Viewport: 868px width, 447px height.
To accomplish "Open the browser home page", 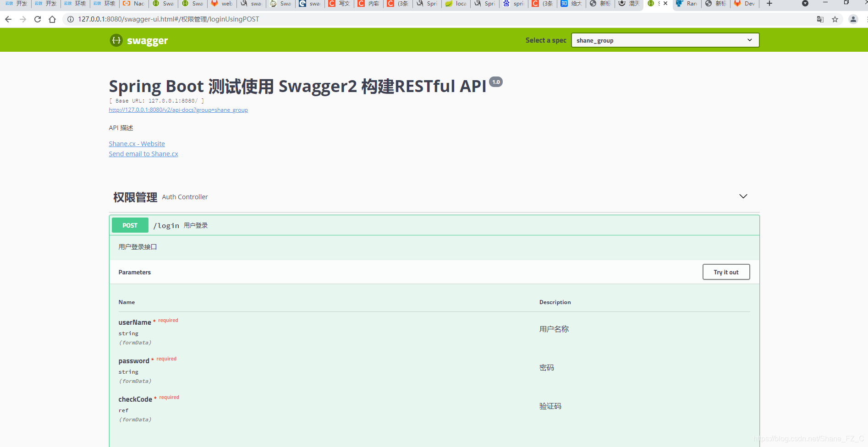I will tap(52, 19).
